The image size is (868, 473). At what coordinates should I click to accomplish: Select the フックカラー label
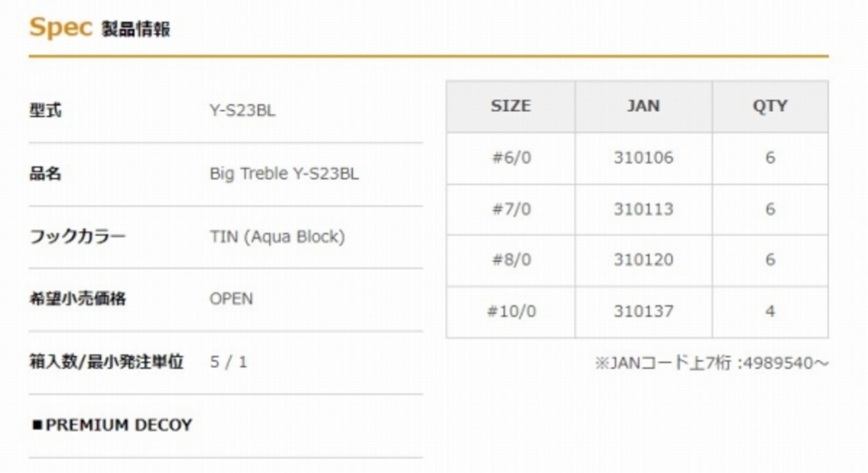(77, 237)
